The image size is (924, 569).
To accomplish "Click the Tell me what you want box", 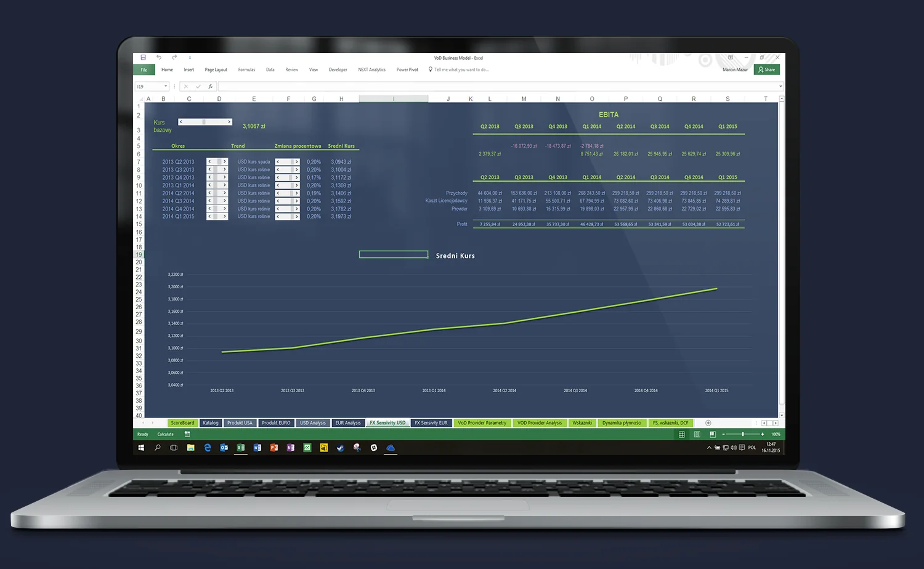I will [459, 70].
